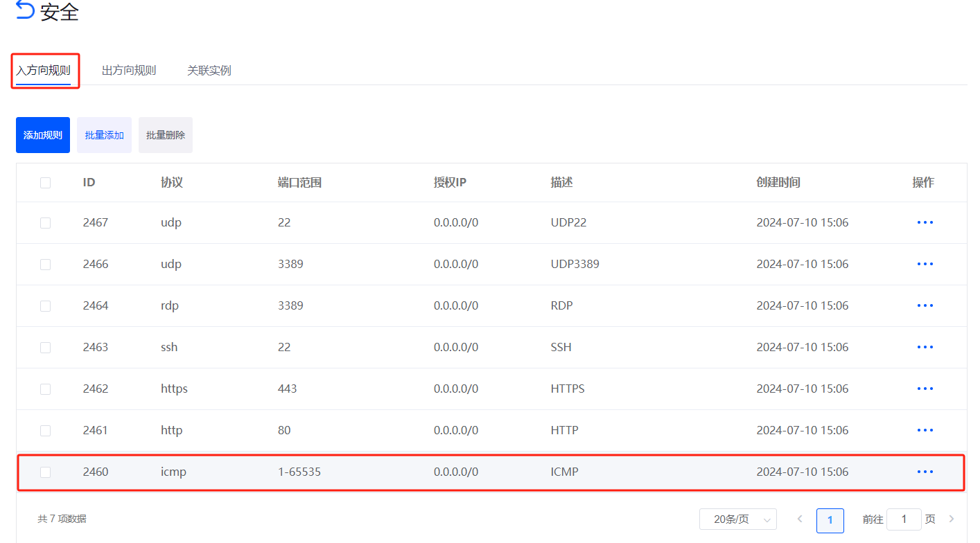Viewport: 980px width, 543px height.
Task: Open the actions menu for rule 2466
Action: pyautogui.click(x=925, y=264)
